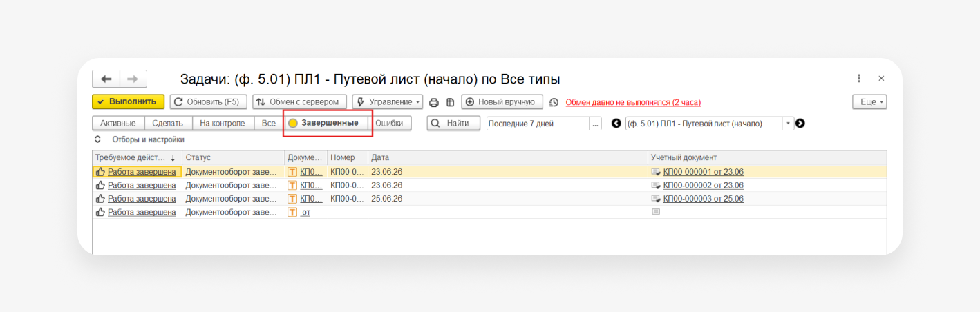
Task: Go forward with the right arrow button
Action: [133, 79]
